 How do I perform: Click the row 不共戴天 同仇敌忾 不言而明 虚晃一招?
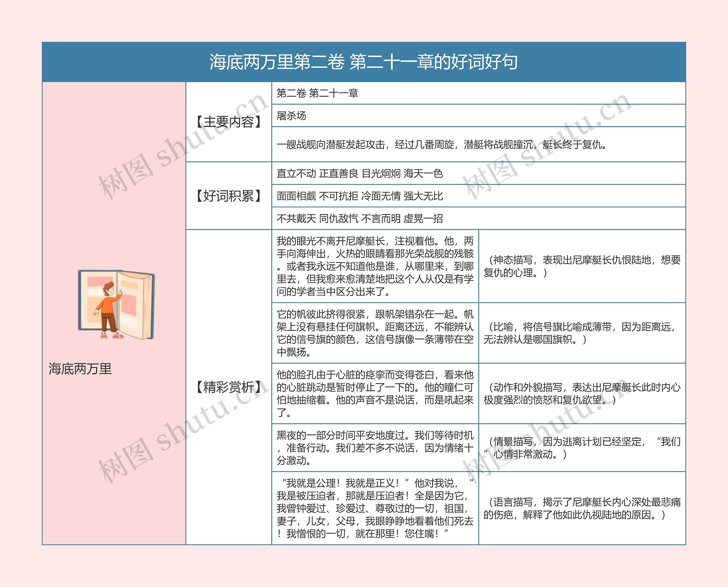[479, 218]
